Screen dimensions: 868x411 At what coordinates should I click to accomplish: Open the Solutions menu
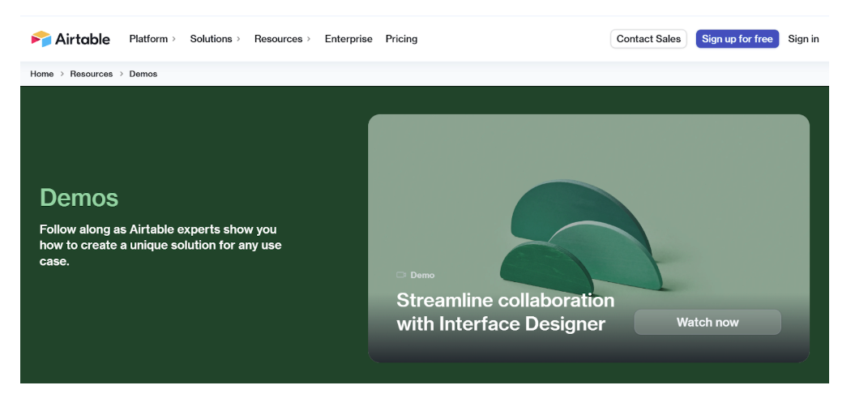pyautogui.click(x=211, y=39)
